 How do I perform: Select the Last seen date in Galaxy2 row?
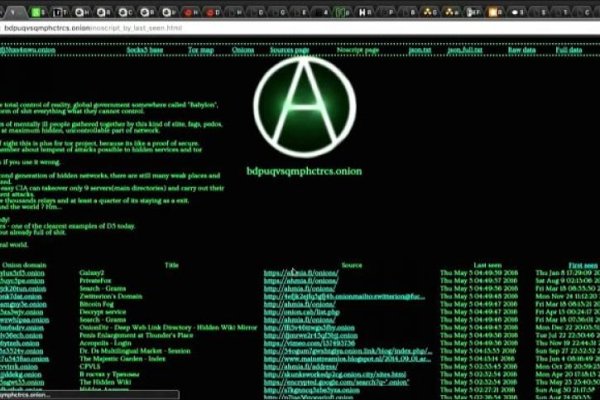tap(479, 273)
